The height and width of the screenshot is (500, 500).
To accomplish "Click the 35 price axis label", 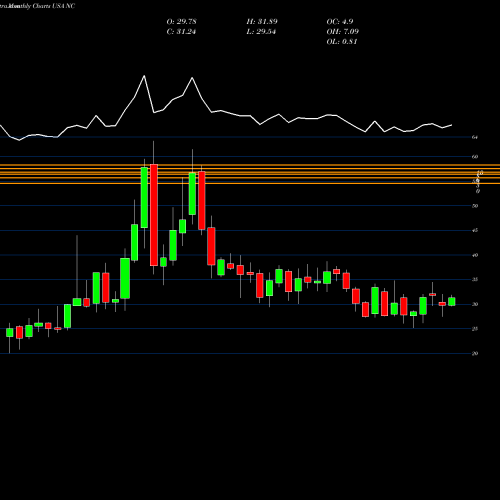I will click(475, 279).
